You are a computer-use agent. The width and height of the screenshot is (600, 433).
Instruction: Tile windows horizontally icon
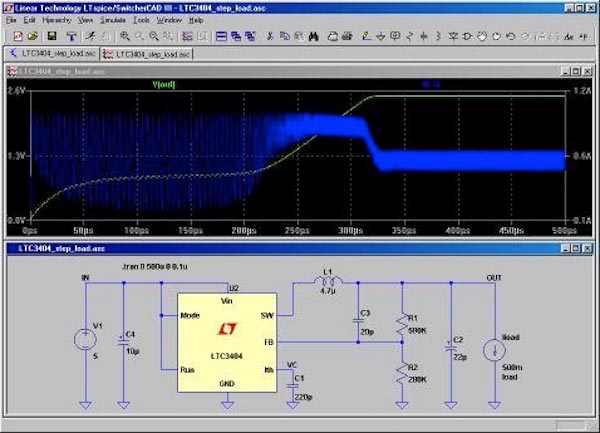pyautogui.click(x=221, y=36)
